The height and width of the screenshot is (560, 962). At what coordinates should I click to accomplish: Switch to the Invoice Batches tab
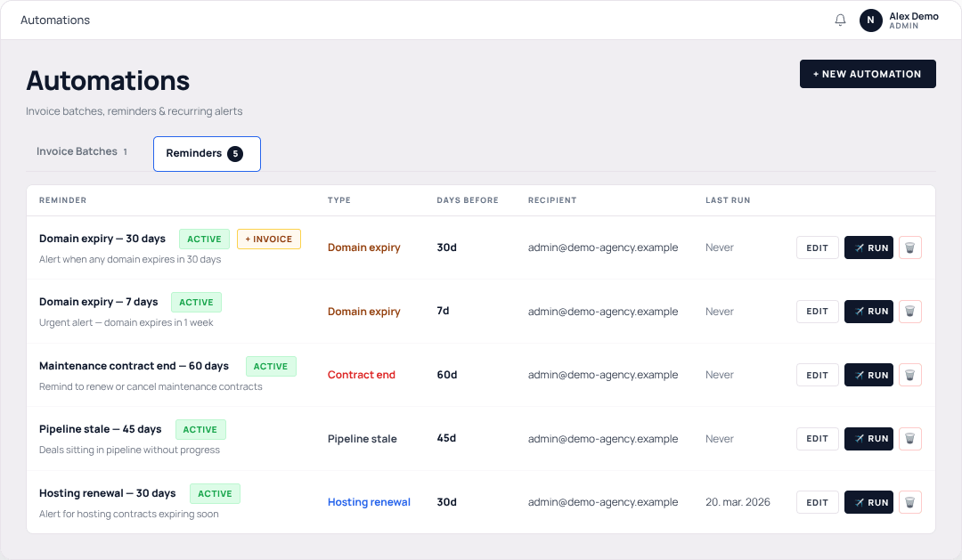click(82, 151)
